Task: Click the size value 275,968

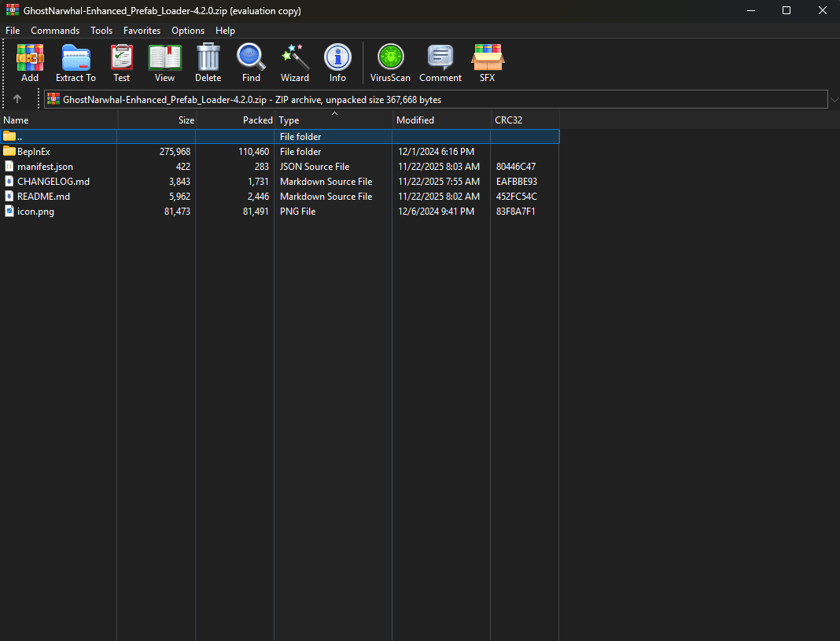Action: (x=175, y=152)
